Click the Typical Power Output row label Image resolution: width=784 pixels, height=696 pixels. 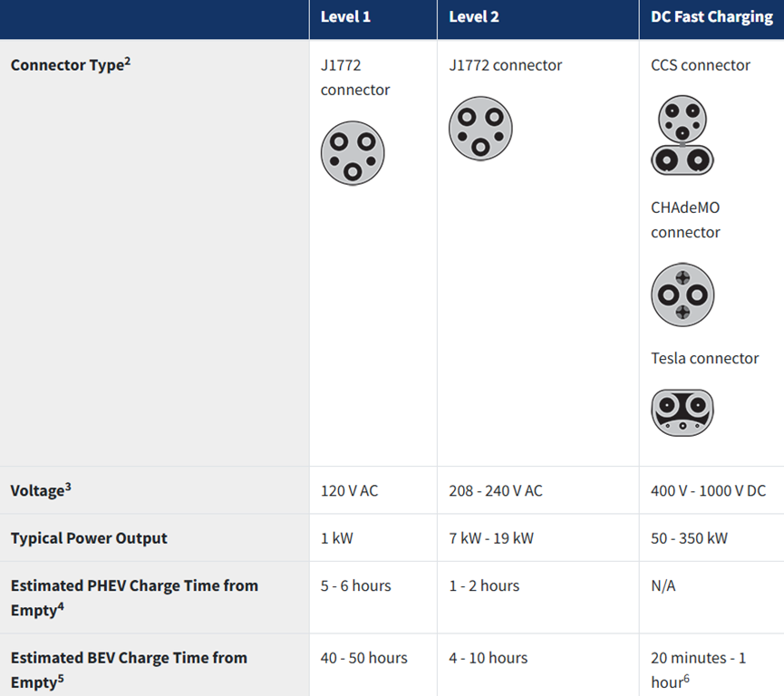click(89, 538)
